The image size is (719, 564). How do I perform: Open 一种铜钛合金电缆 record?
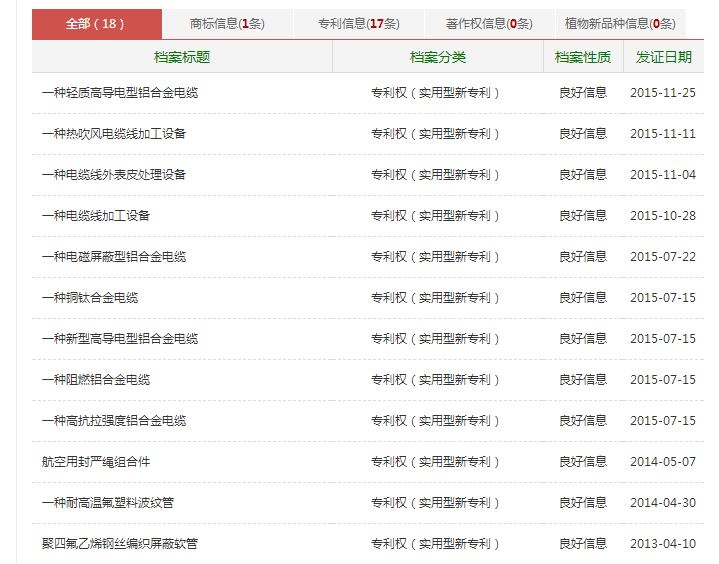point(90,298)
